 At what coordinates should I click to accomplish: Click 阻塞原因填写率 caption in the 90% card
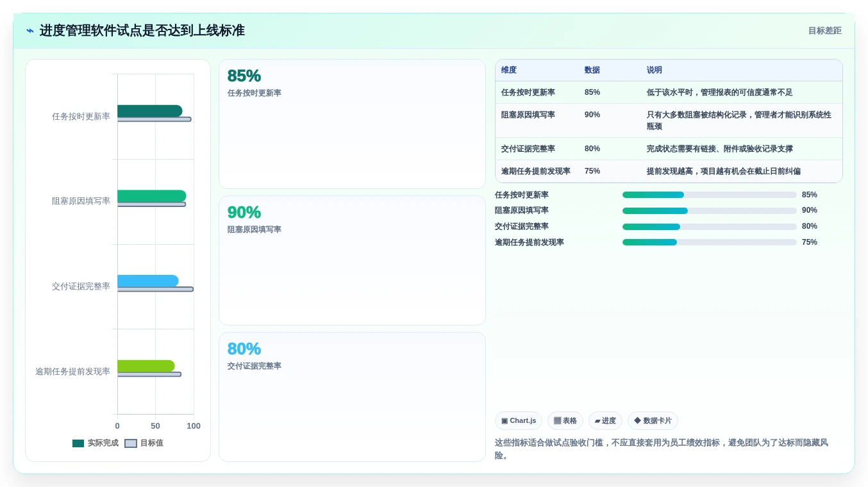pos(255,229)
